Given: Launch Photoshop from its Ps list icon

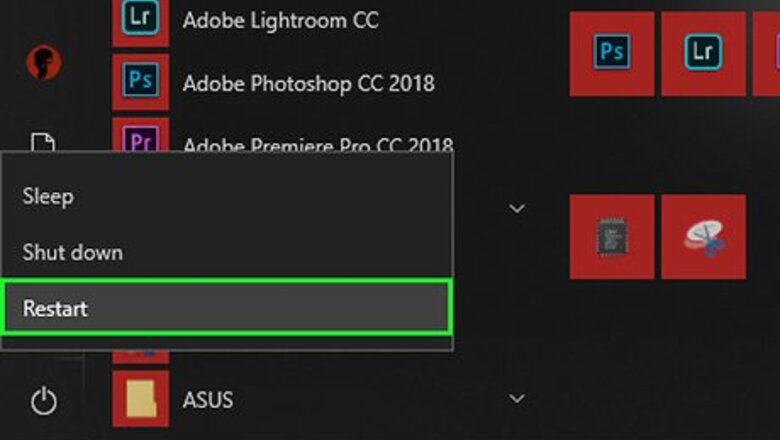Looking at the screenshot, I should (141, 82).
